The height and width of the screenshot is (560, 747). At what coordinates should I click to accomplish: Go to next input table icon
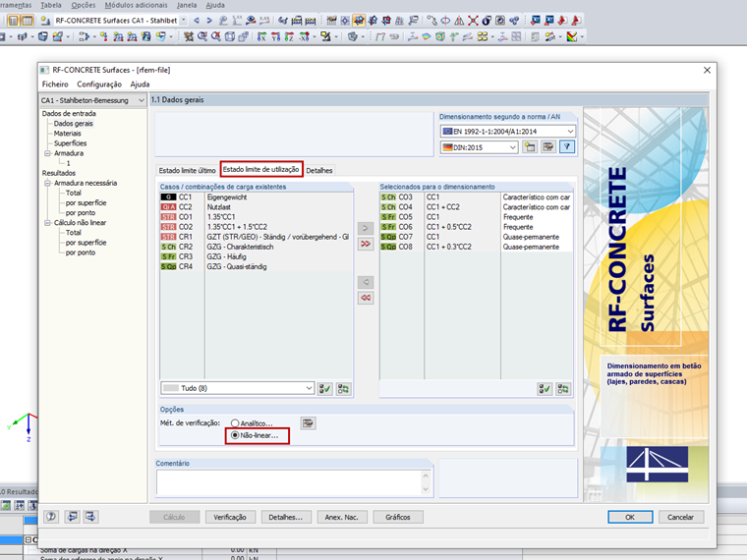pyautogui.click(x=90, y=517)
